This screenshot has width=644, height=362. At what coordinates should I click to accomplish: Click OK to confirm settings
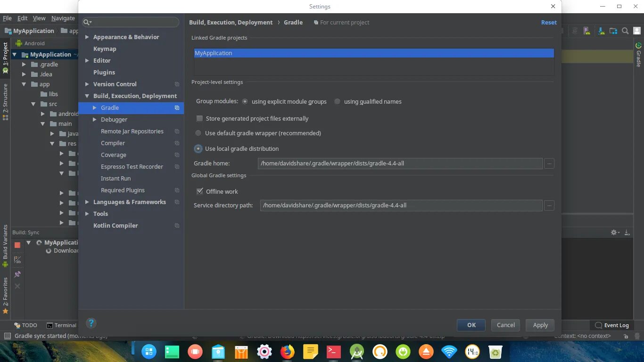pyautogui.click(x=471, y=325)
